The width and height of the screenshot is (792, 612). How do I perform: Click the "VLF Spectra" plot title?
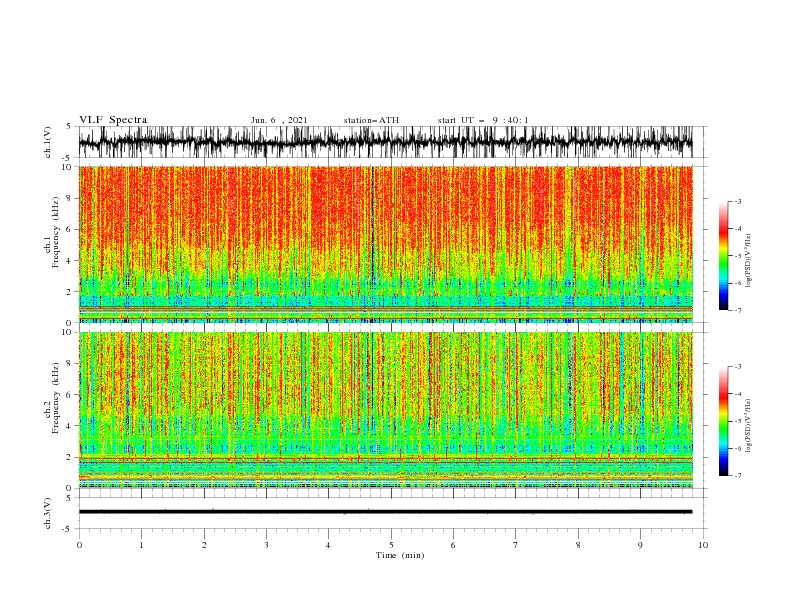pos(113,120)
